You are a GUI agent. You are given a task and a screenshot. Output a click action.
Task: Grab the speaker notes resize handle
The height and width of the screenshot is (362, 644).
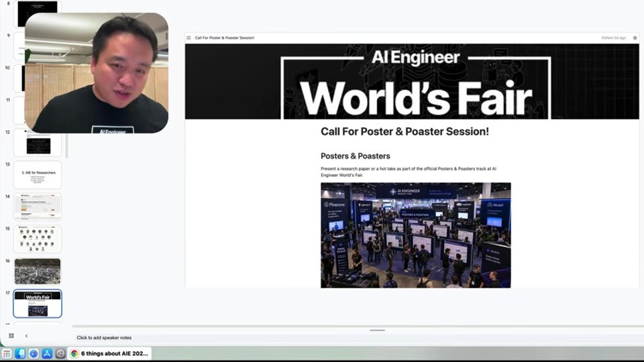(377, 330)
